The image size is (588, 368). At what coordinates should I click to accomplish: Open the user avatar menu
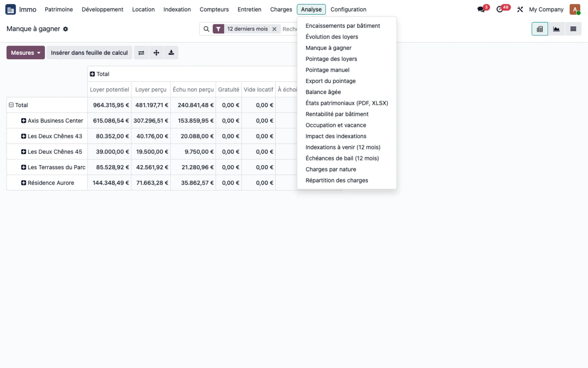click(575, 9)
